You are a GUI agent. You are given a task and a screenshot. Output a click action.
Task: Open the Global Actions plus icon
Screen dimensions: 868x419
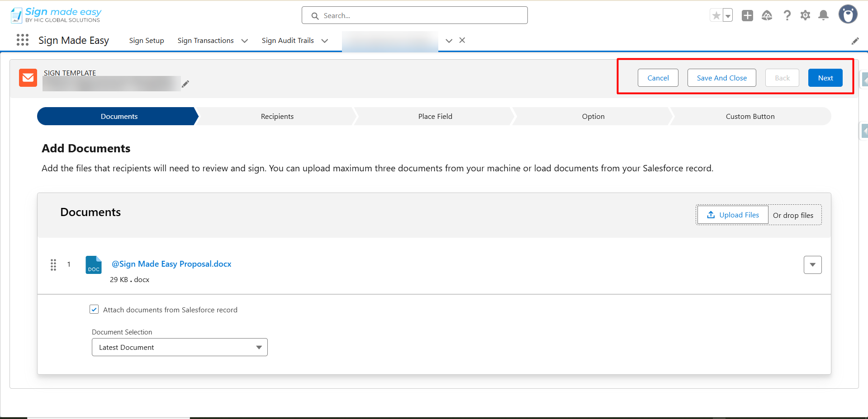pos(747,16)
